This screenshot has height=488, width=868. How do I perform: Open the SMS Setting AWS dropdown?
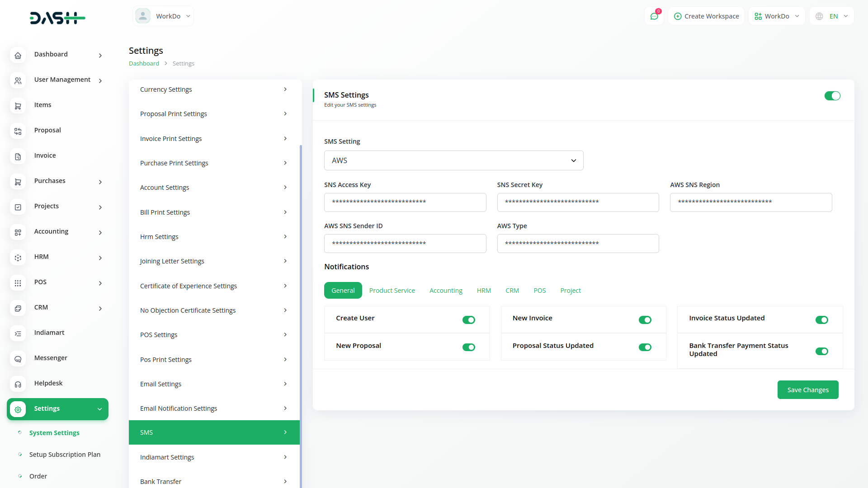[x=453, y=160]
